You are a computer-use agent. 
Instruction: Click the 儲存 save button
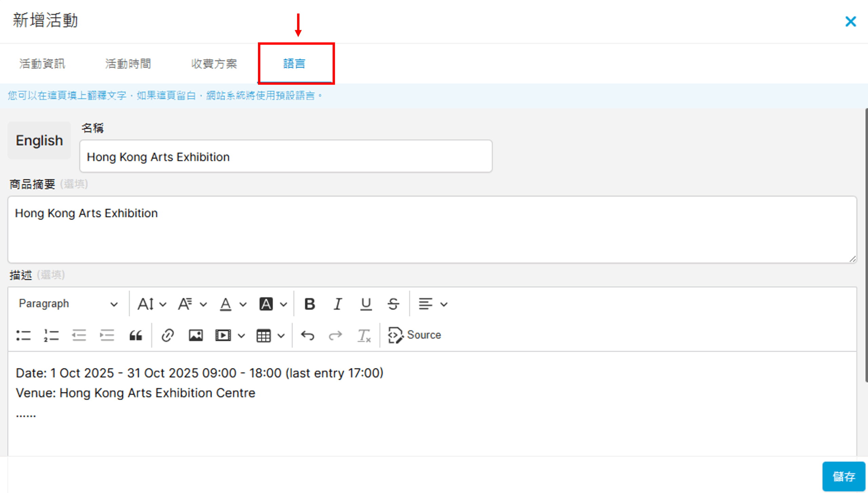pos(843,476)
